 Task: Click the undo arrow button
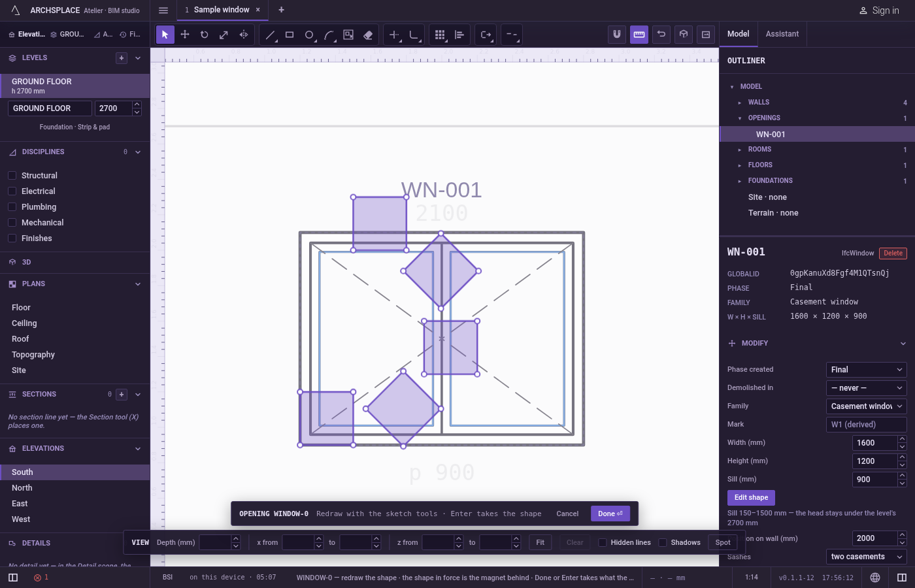(x=661, y=35)
